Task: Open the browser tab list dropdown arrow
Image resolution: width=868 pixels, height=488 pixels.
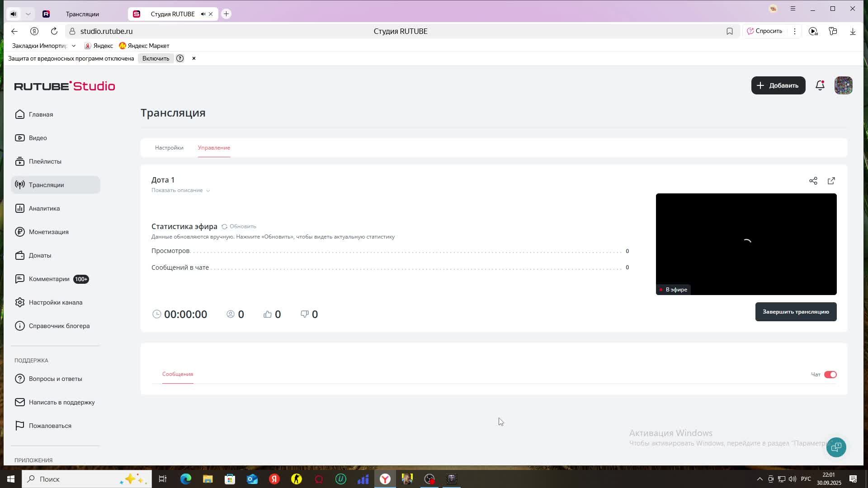Action: point(28,14)
